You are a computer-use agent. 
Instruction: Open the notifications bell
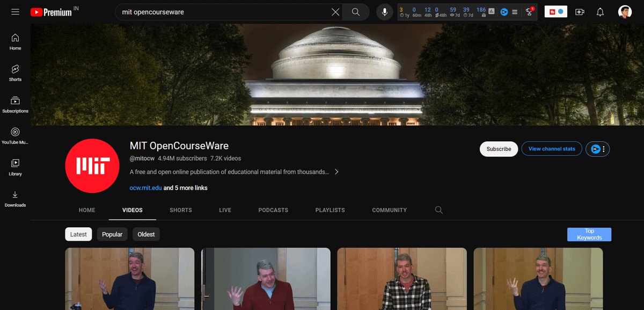(x=601, y=12)
